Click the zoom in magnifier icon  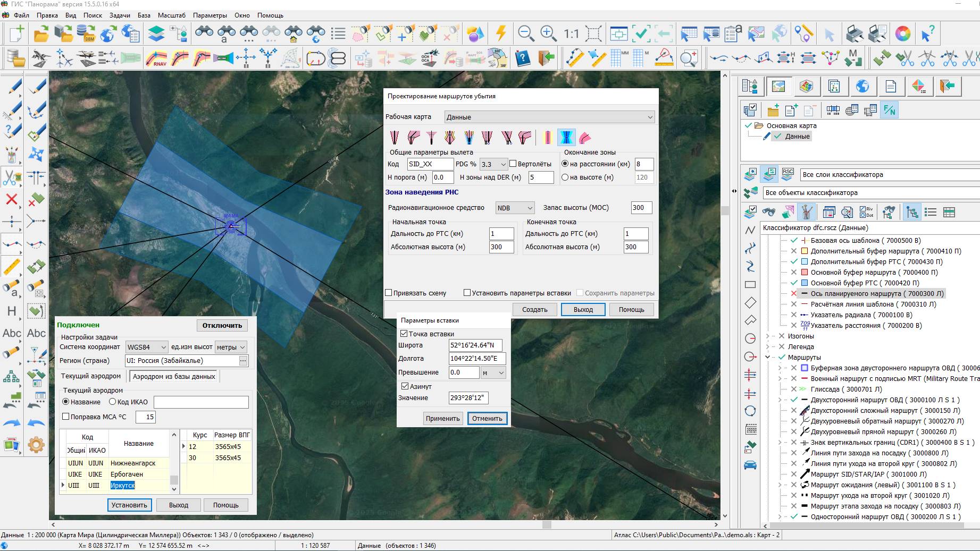[x=548, y=34]
